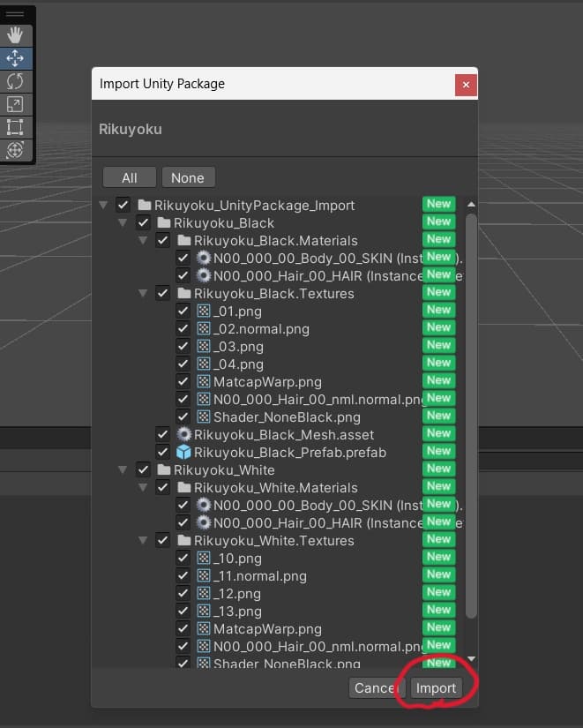
Task: Select the Scale tool
Action: coord(15,105)
